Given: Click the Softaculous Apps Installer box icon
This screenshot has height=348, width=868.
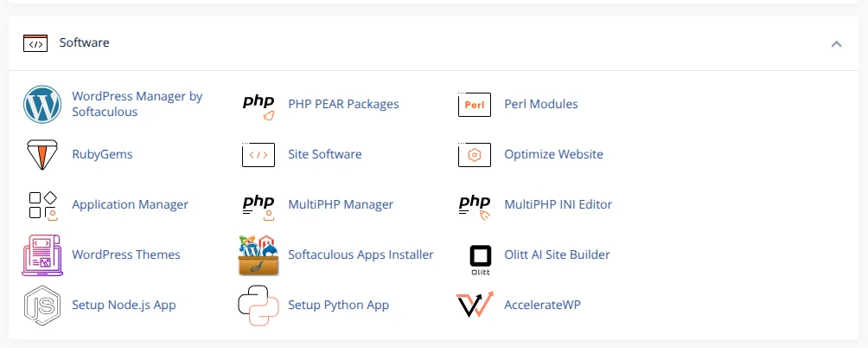Looking at the screenshot, I should (258, 255).
